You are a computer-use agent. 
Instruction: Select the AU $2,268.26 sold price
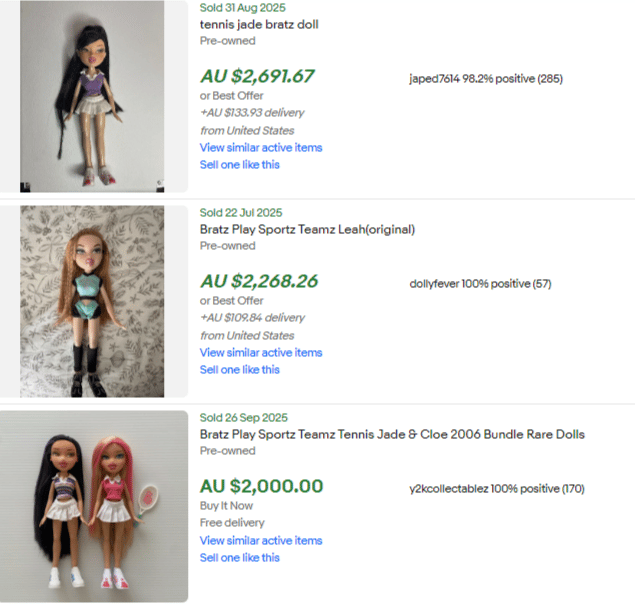tap(259, 281)
